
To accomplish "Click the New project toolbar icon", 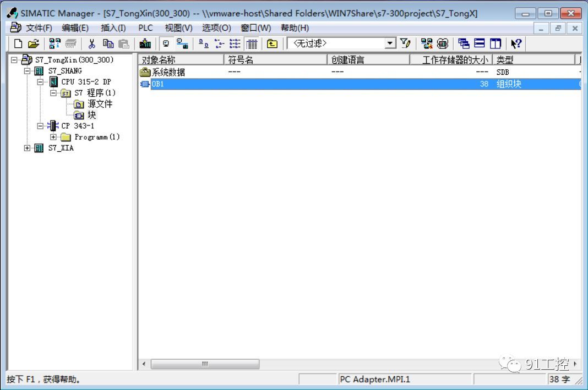I will pyautogui.click(x=18, y=44).
